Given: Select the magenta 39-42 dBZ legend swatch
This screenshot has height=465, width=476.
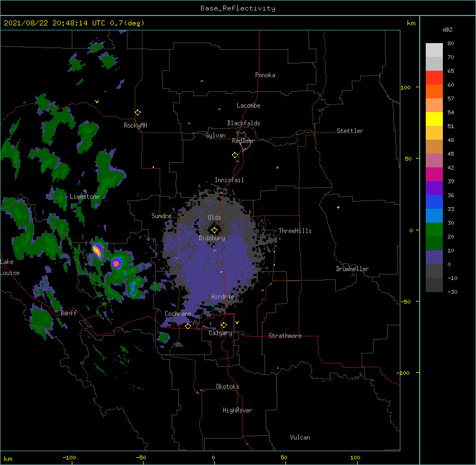Looking at the screenshot, I should coord(434,174).
